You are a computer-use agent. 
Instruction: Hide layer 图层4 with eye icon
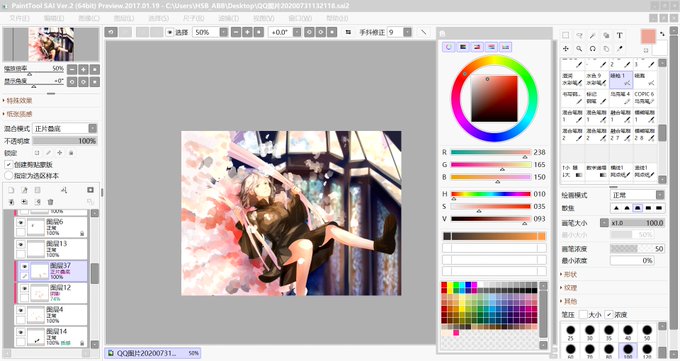(x=20, y=310)
